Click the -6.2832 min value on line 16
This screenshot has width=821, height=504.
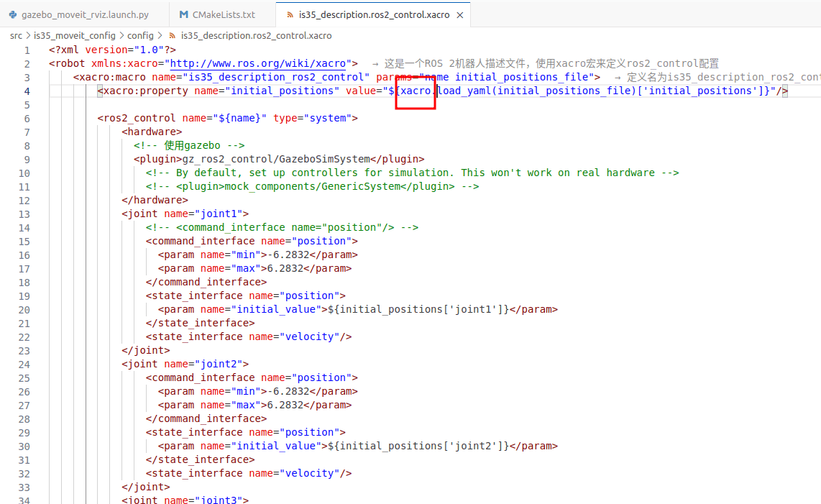click(x=288, y=255)
